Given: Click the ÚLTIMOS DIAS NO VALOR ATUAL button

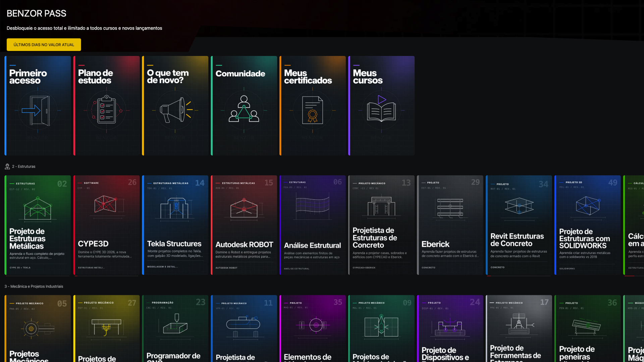Looking at the screenshot, I should click(x=44, y=45).
